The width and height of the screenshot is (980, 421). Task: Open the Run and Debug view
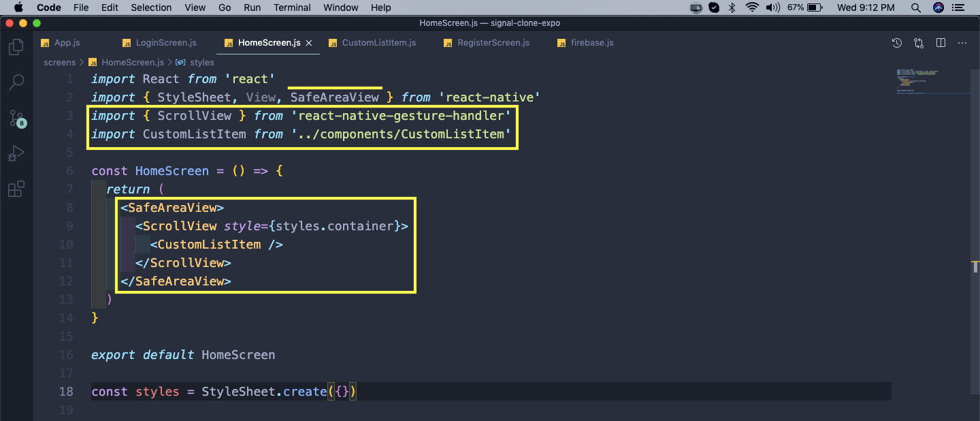[16, 154]
